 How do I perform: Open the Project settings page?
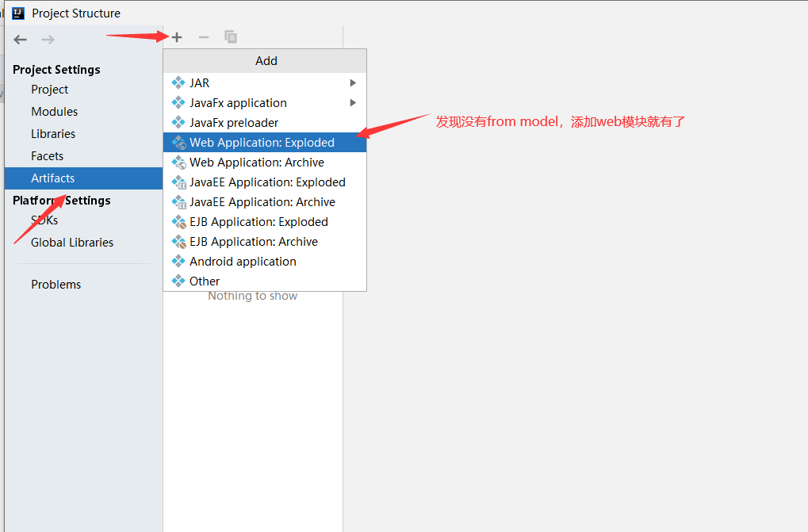(x=83, y=90)
